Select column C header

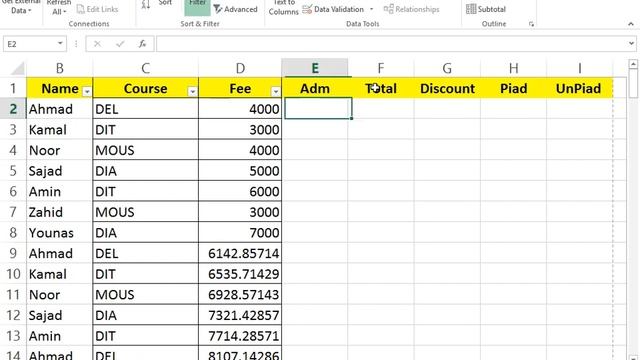click(145, 68)
